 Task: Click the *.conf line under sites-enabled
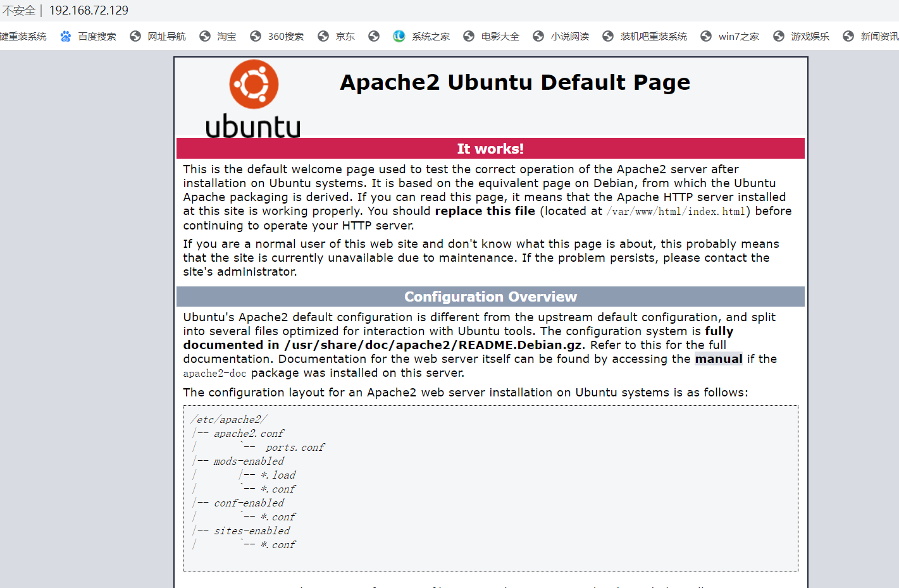coord(278,544)
